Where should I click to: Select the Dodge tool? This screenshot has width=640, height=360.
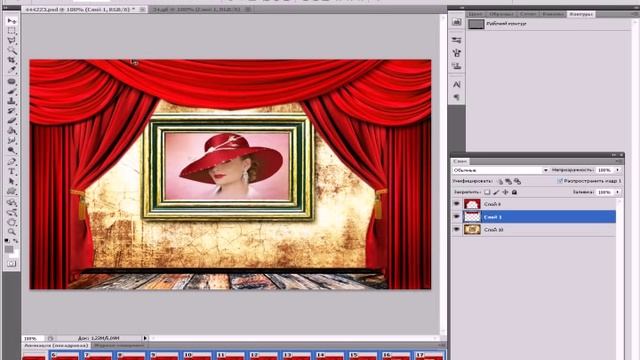coord(12,150)
